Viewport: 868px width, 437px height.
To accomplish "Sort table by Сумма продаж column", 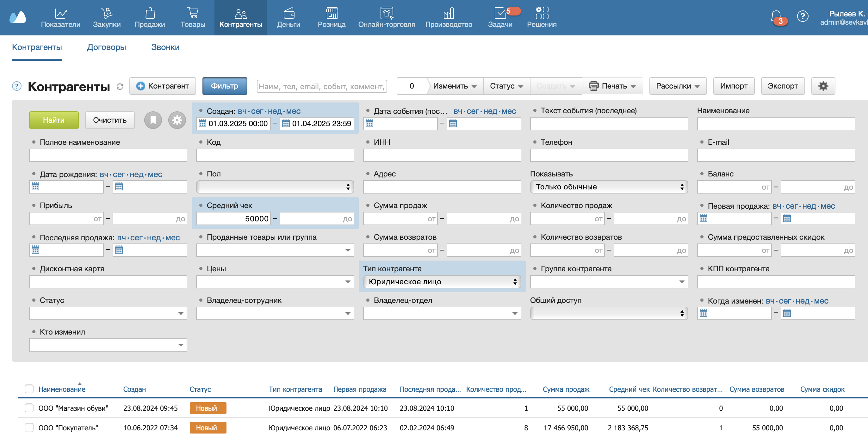I will [x=566, y=389].
